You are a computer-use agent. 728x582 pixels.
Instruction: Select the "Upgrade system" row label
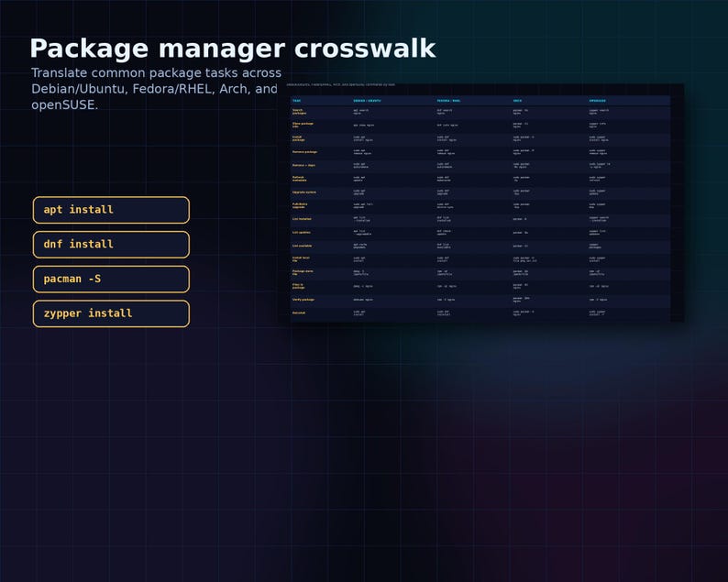click(x=304, y=192)
